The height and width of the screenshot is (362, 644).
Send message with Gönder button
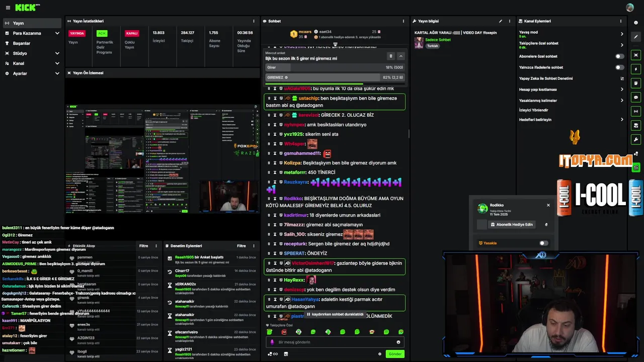[x=395, y=354]
